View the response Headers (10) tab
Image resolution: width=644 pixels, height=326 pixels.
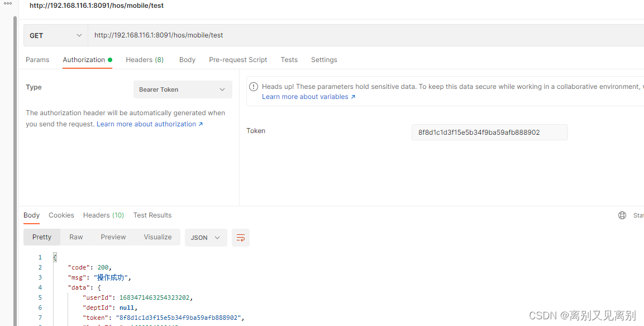pyautogui.click(x=103, y=215)
